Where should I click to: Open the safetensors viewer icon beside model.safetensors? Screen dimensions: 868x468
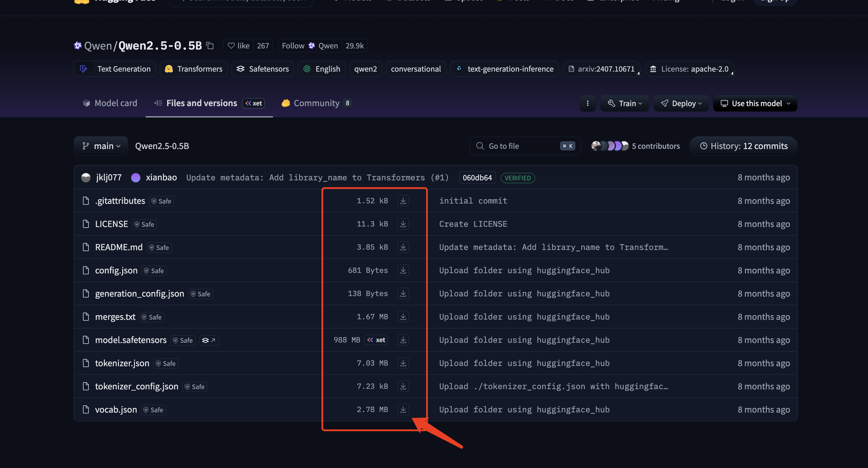point(209,340)
